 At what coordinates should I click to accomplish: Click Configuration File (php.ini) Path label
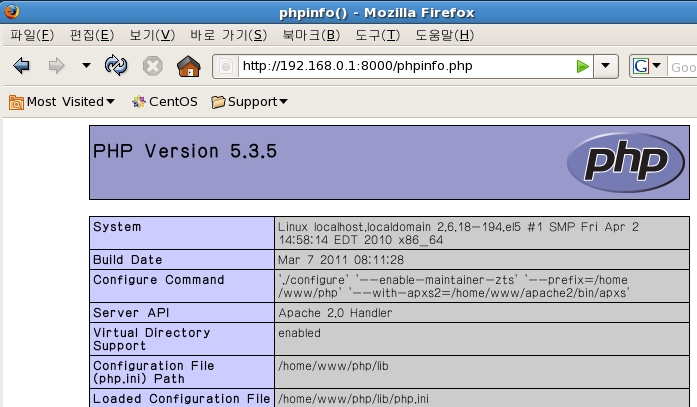154,372
